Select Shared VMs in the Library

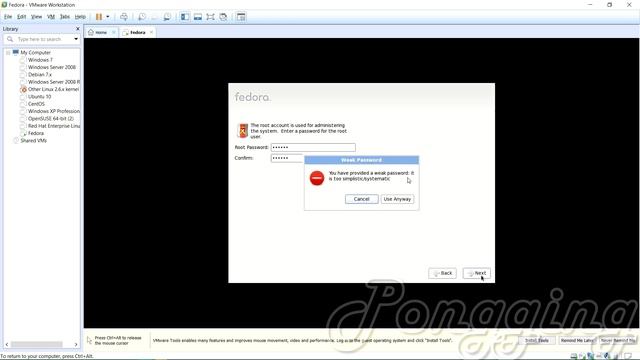tap(33, 141)
